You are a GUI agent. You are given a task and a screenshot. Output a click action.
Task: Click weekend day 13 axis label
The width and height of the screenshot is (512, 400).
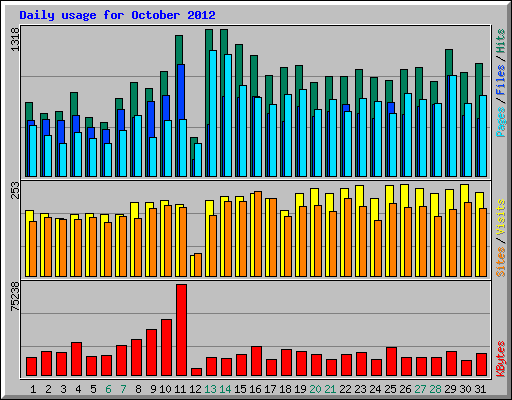tap(210, 389)
